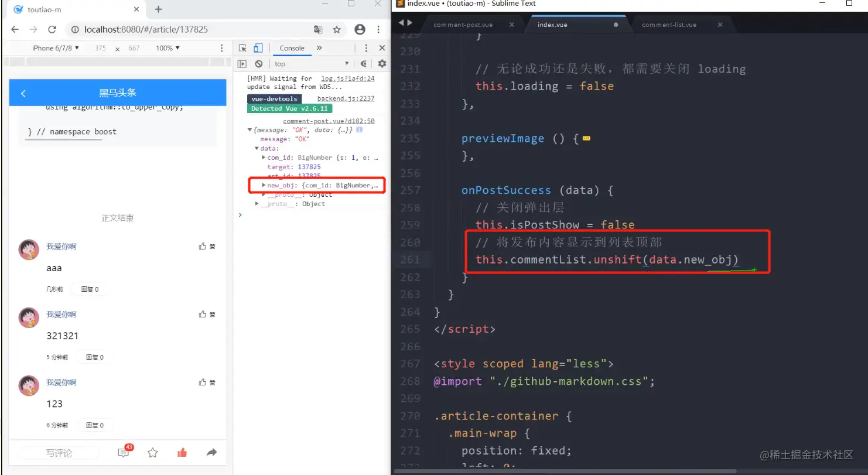Click the avatar beside the '123' comment
This screenshot has height=475, width=868.
pyautogui.click(x=29, y=385)
